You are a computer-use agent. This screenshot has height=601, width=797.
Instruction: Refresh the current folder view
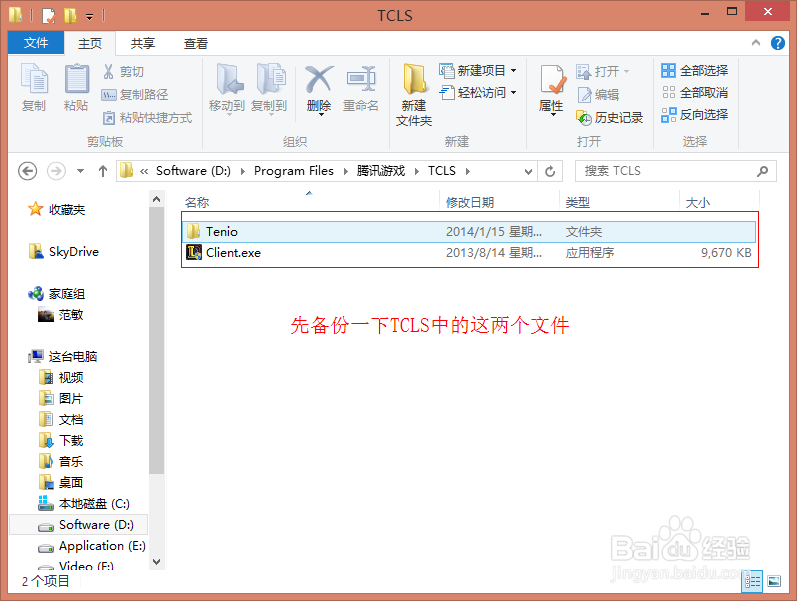pyautogui.click(x=550, y=171)
